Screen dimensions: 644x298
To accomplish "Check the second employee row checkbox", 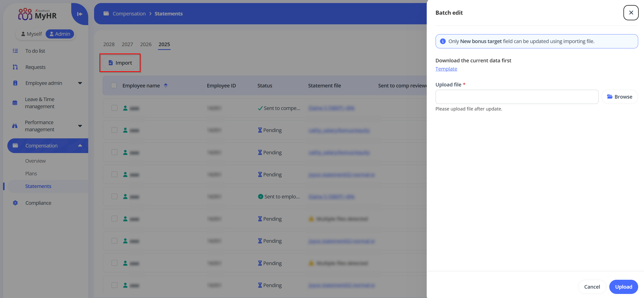I will tap(114, 130).
